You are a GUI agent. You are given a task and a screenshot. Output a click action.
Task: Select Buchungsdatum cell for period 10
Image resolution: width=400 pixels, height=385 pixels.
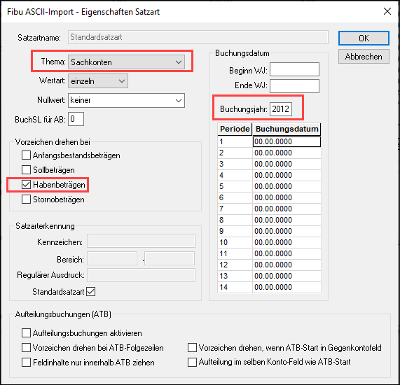(x=287, y=242)
